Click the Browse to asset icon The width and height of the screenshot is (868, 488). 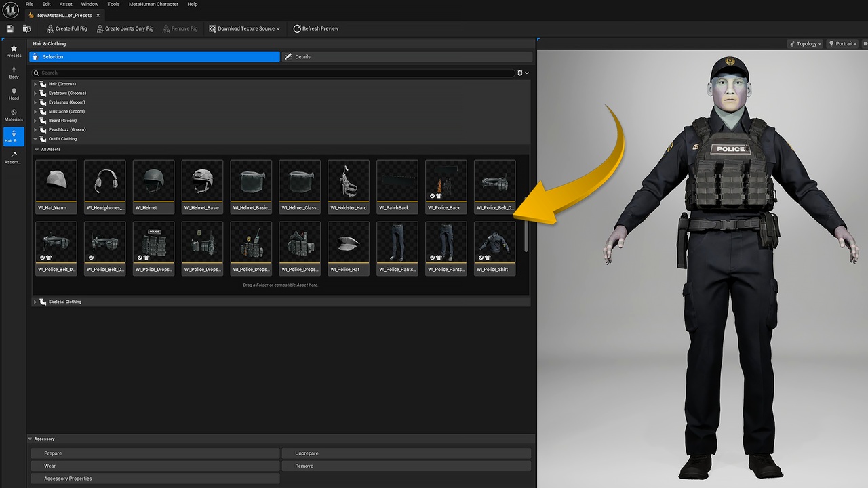[x=26, y=28]
